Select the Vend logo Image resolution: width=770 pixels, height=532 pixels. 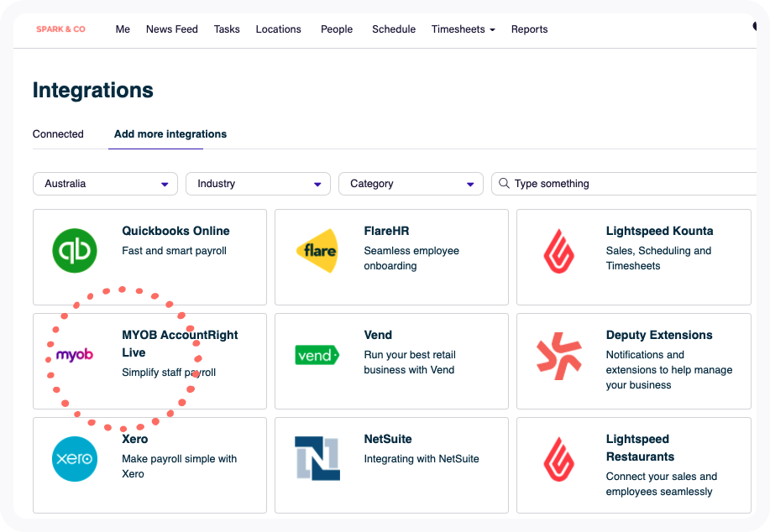click(x=317, y=355)
